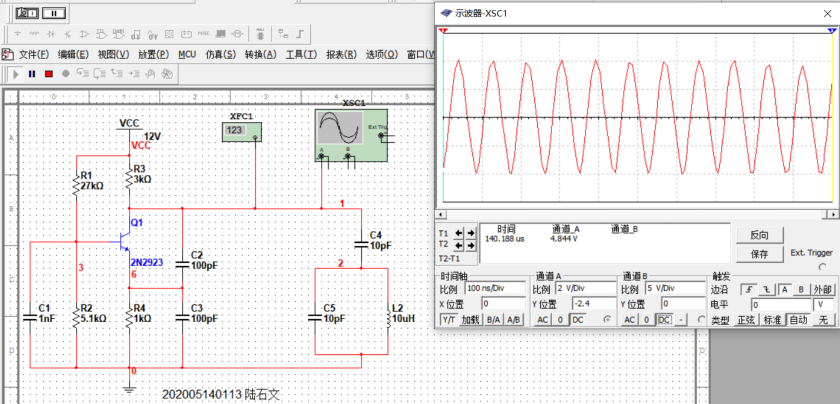
Task: Click the toggle breakpoint hand icon
Action: 150,74
